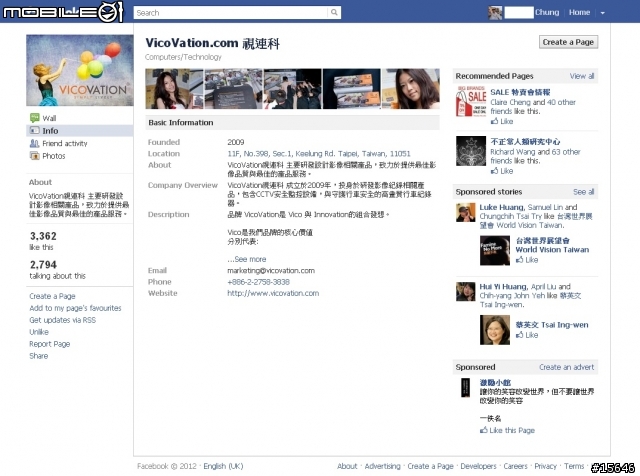
Task: Open the VicoVation balloon profile picture
Action: pyautogui.click(x=80, y=70)
